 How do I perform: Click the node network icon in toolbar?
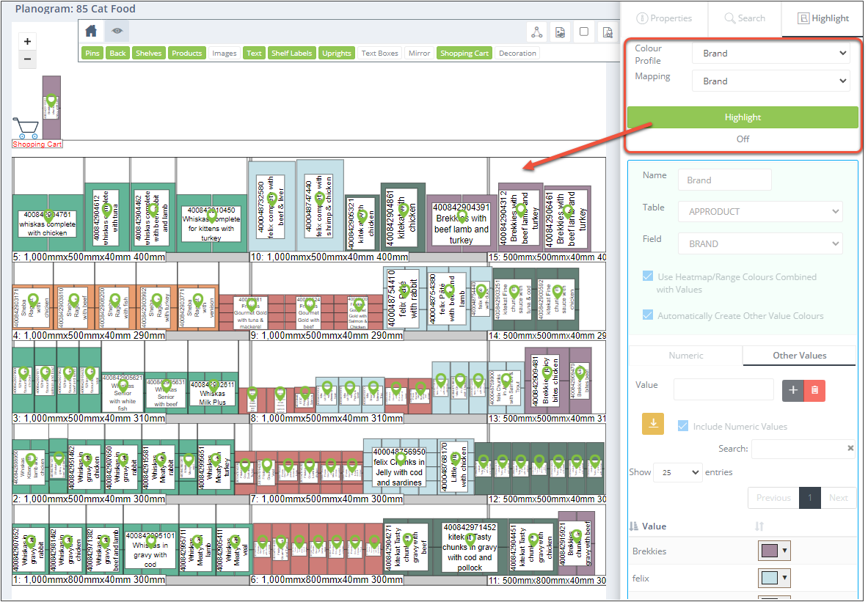pyautogui.click(x=537, y=32)
